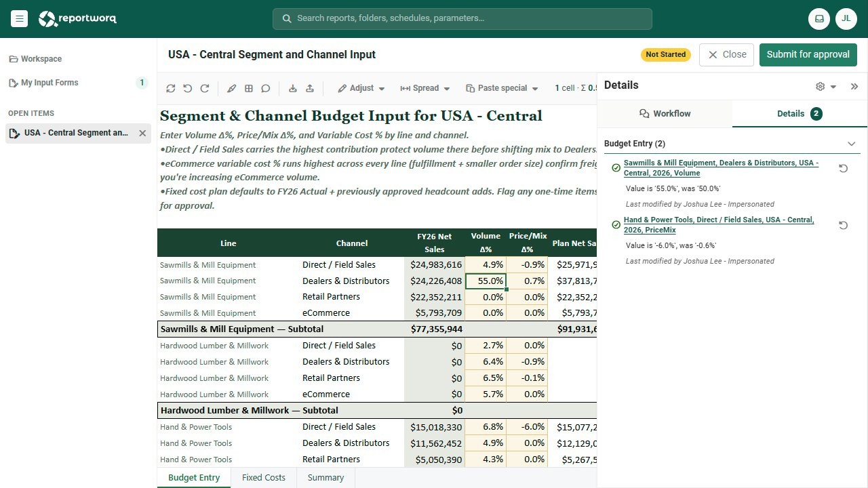Click the reportworq logo

(x=77, y=19)
